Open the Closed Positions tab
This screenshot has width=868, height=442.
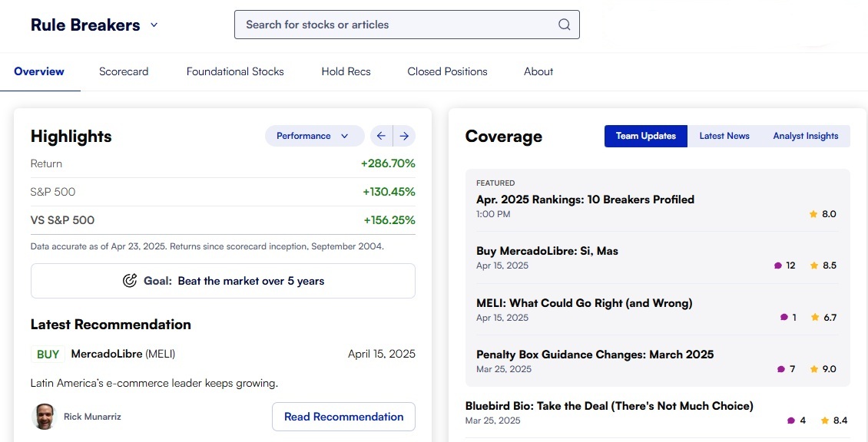447,71
